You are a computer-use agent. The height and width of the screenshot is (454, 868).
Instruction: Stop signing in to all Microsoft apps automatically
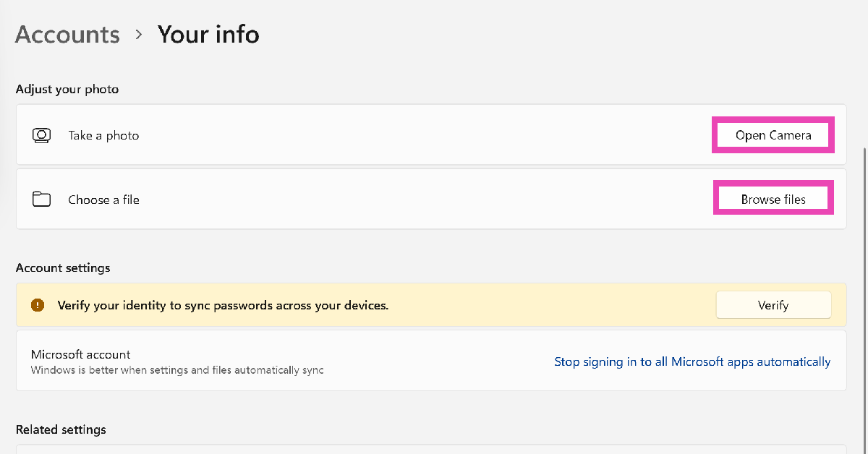click(x=692, y=361)
